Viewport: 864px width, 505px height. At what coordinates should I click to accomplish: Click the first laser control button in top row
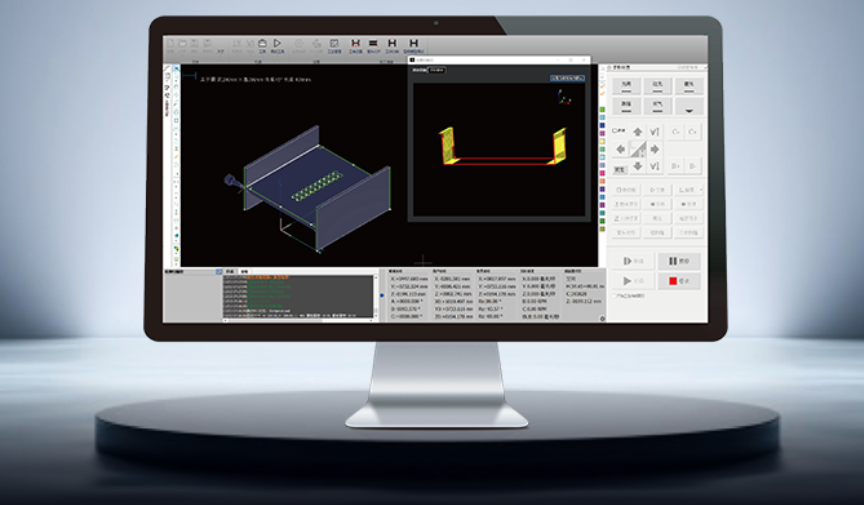click(x=627, y=85)
